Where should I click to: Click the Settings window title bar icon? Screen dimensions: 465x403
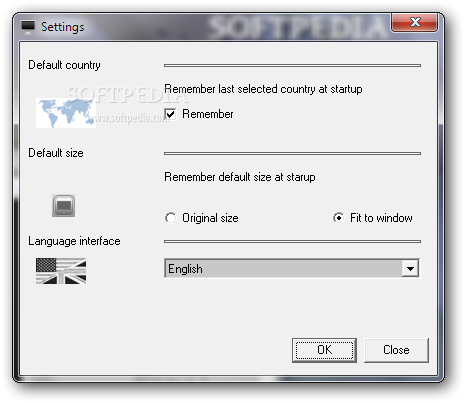point(28,27)
